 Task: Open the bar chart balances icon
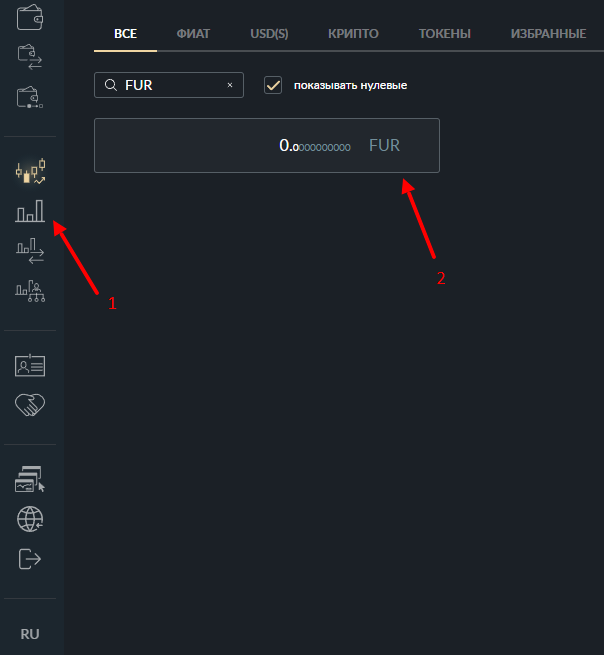click(30, 211)
